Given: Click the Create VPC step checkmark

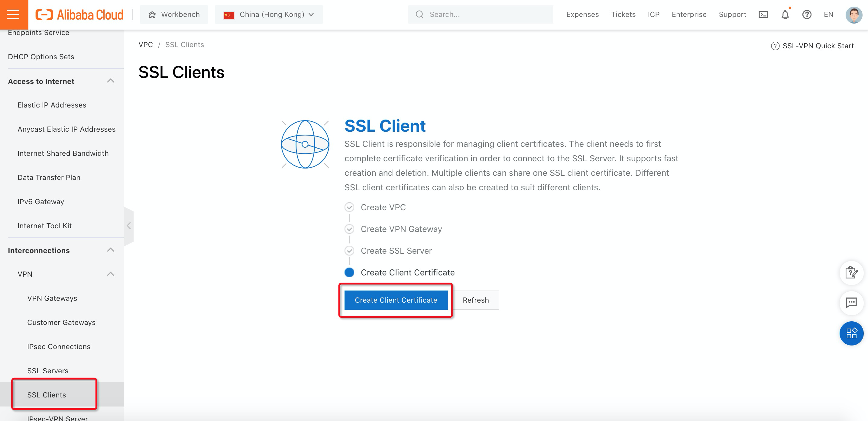Looking at the screenshot, I should coord(349,207).
